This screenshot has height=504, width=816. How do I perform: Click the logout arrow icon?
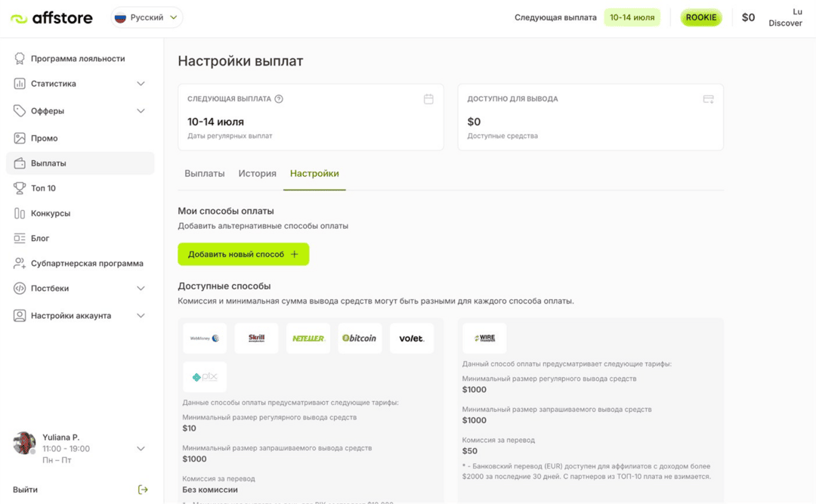coord(143,490)
